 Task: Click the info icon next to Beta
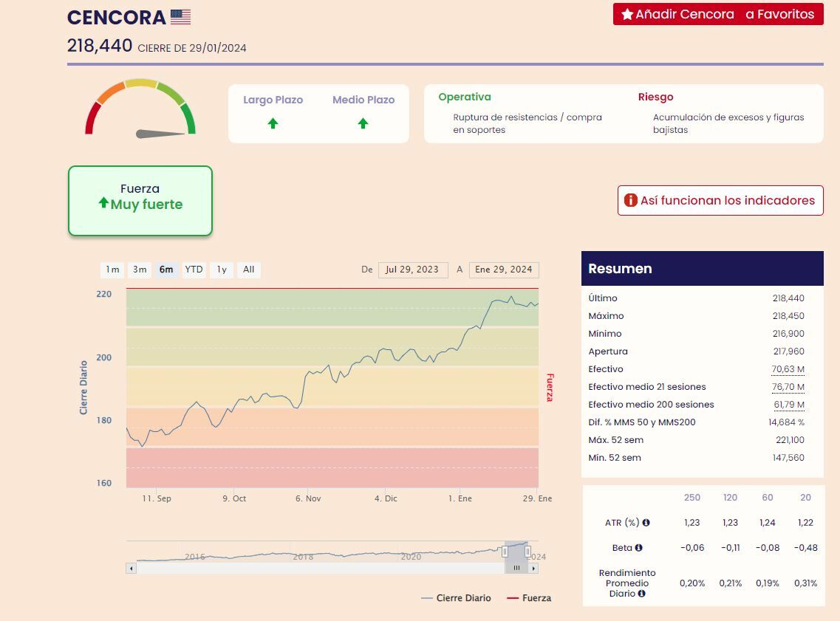coord(638,548)
